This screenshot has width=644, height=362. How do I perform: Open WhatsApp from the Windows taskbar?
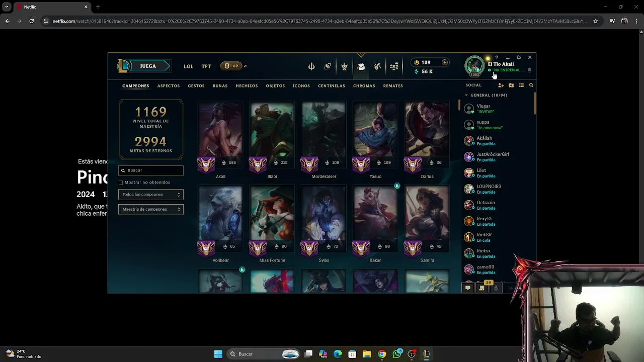[x=397, y=354]
